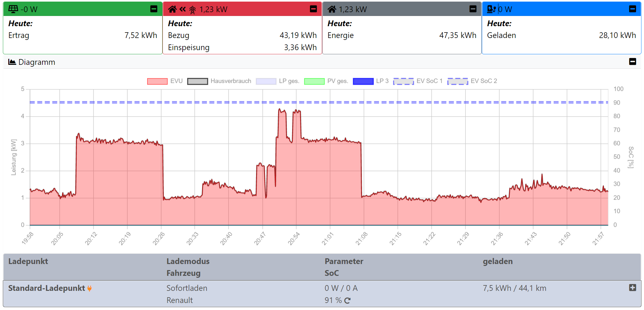Click the EVU red legend swatch
This screenshot has width=644, height=310.
pos(157,81)
